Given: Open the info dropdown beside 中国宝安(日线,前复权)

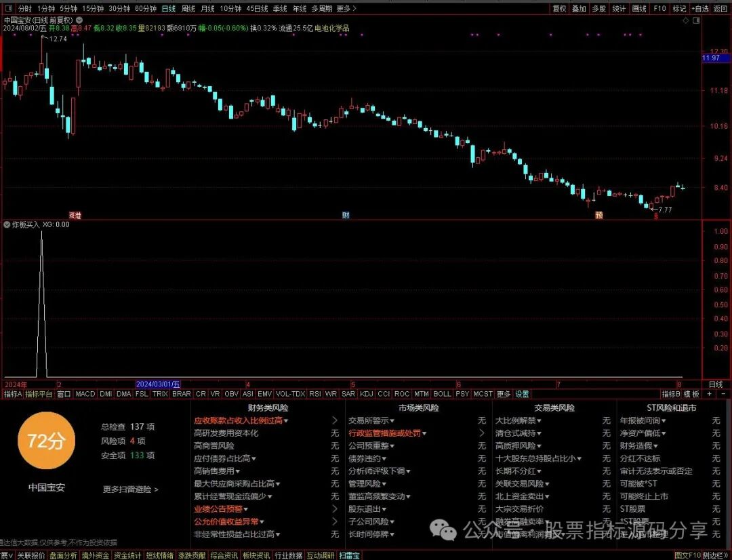Looking at the screenshot, I should 79,20.
